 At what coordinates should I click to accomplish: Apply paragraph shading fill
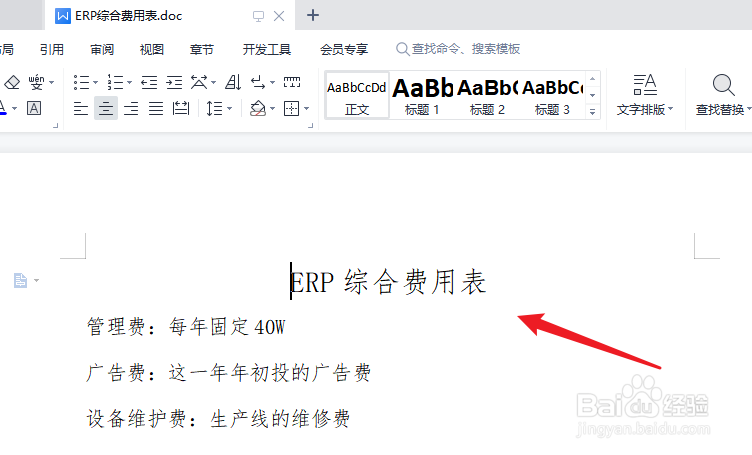click(258, 109)
